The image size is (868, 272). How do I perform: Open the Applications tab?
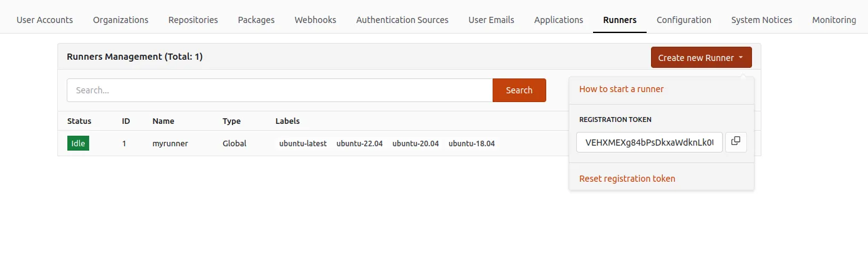(x=559, y=20)
